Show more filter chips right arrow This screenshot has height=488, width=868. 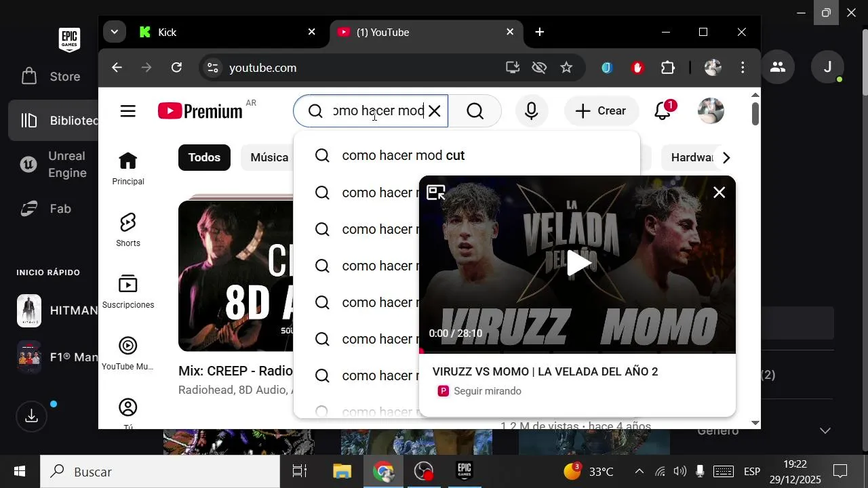point(726,158)
